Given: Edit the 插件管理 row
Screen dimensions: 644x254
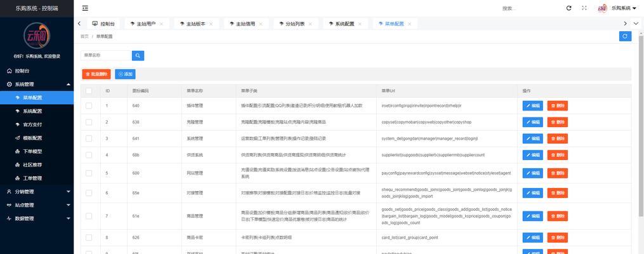Looking at the screenshot, I should pos(533,105).
